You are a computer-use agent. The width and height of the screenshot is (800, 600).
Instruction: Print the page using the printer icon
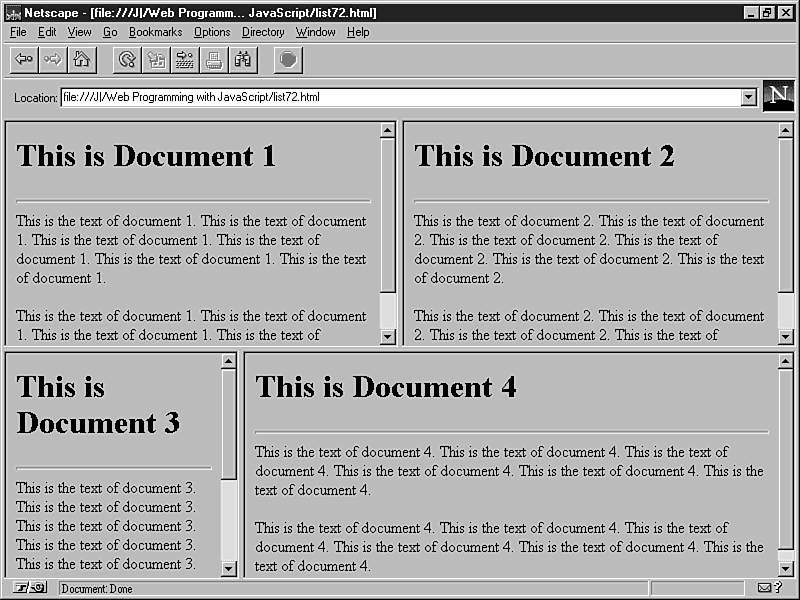point(213,60)
